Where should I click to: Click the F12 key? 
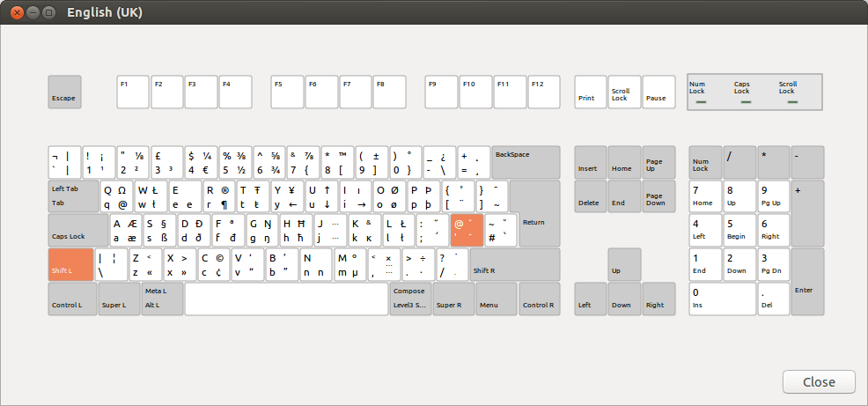[x=544, y=92]
